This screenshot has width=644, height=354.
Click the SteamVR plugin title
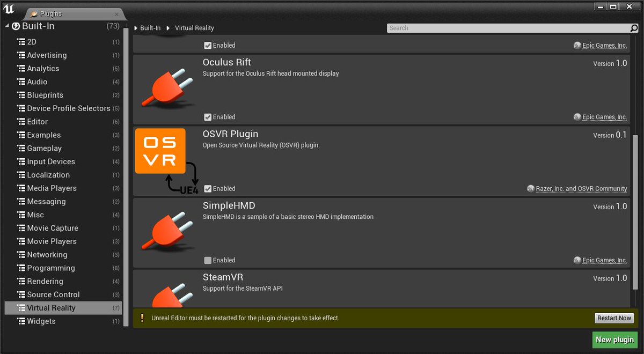coord(223,277)
